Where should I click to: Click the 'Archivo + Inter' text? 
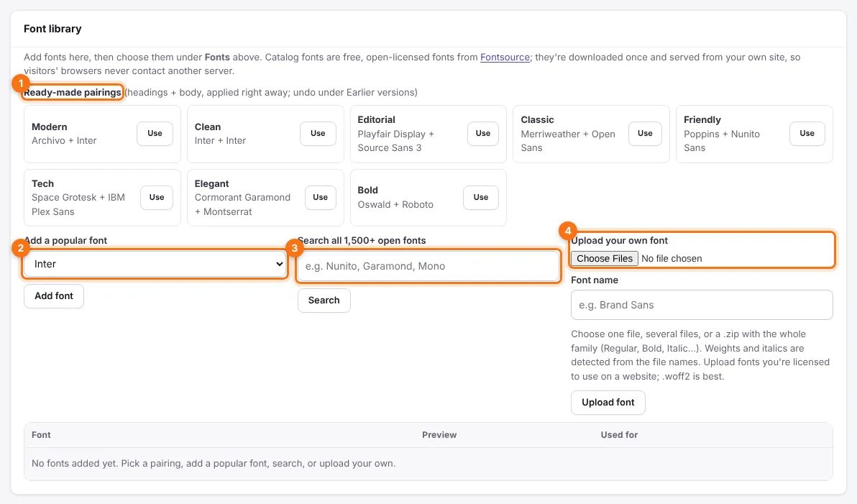(64, 140)
